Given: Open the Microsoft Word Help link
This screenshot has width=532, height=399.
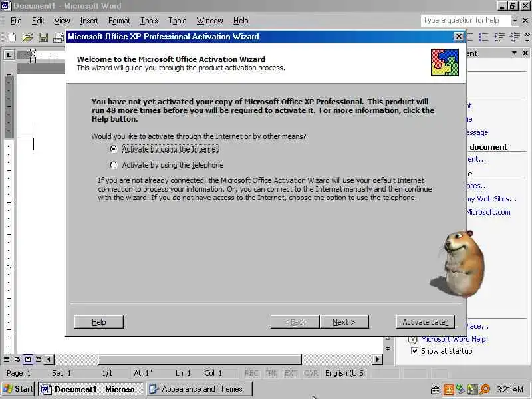Looking at the screenshot, I should coord(454,339).
